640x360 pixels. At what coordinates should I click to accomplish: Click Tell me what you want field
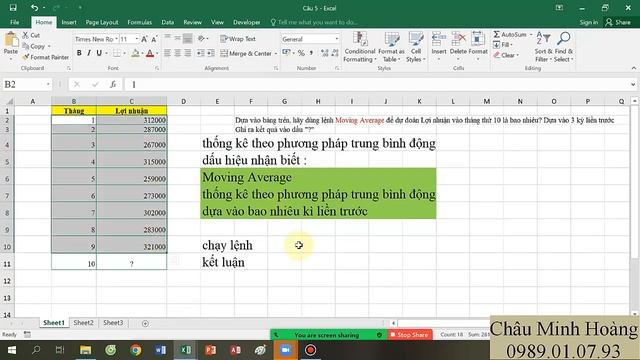point(314,22)
